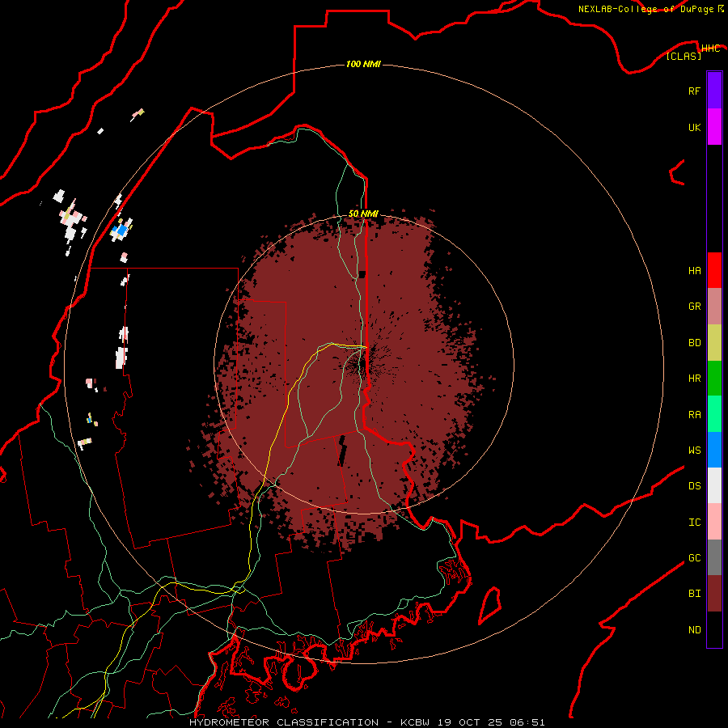Click the BI brown legend swatch

coord(714,594)
